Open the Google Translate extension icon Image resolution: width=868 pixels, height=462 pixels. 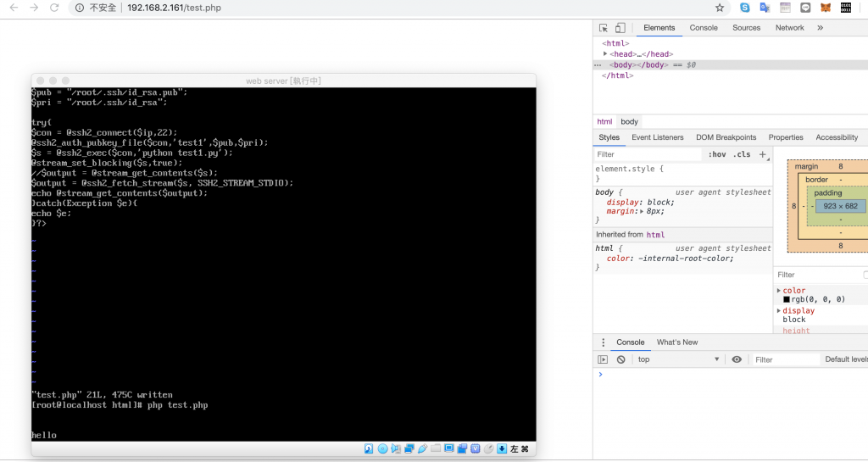[765, 7]
